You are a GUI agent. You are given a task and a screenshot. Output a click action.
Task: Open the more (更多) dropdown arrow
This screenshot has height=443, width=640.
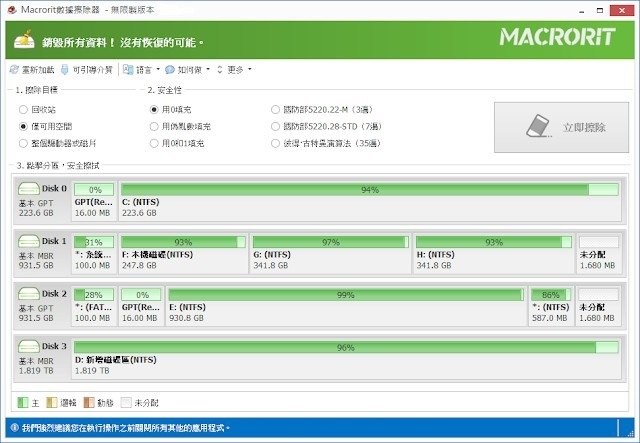(250, 69)
